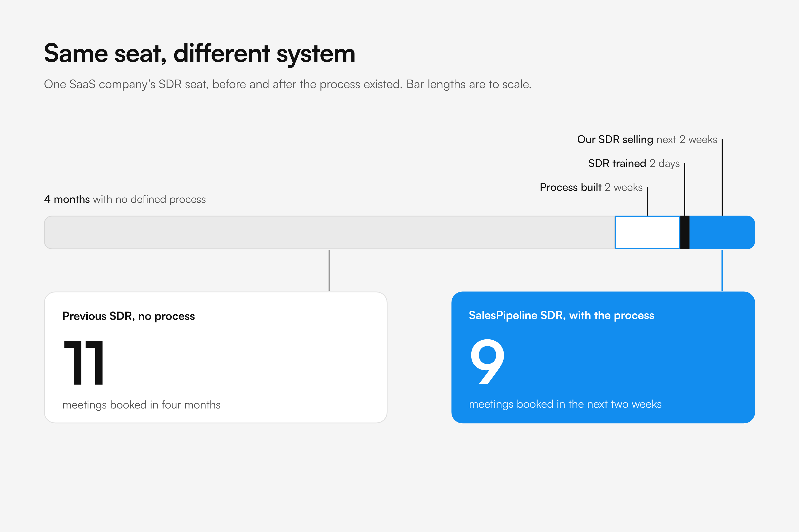This screenshot has height=532, width=799.
Task: Click the 'Our SDR selling next 2 weeks' label
Action: 647,139
